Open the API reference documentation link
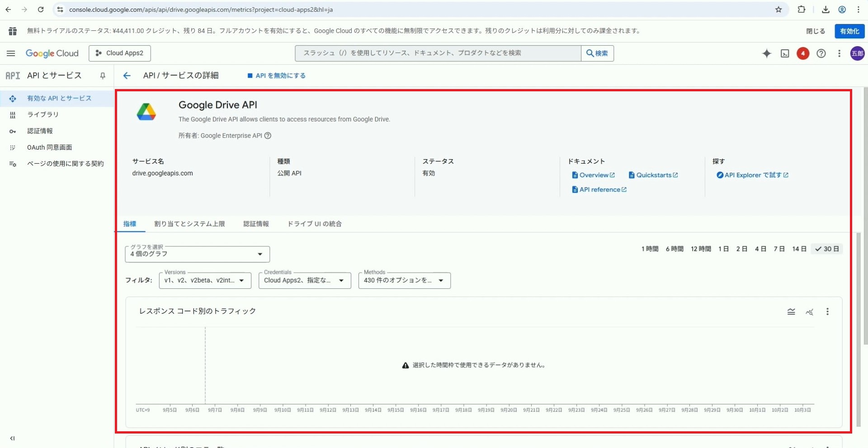 point(599,190)
